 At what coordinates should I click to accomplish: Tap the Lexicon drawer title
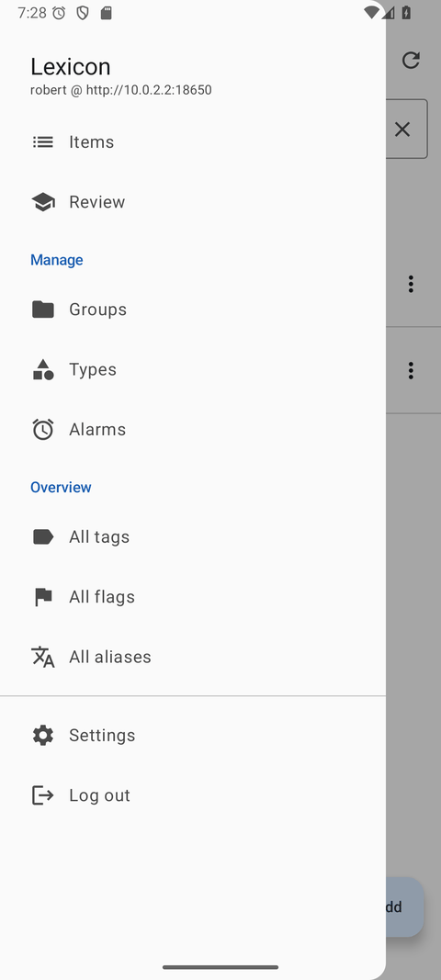(71, 67)
